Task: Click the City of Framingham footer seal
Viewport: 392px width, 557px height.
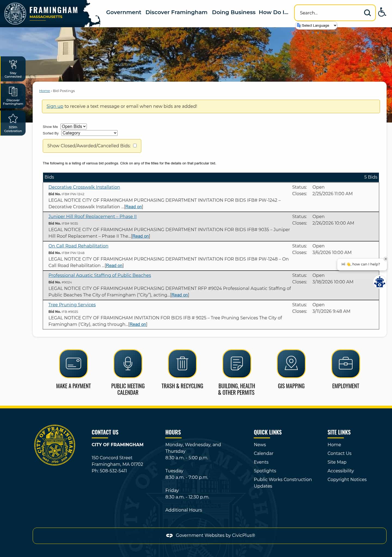Action: point(55,445)
